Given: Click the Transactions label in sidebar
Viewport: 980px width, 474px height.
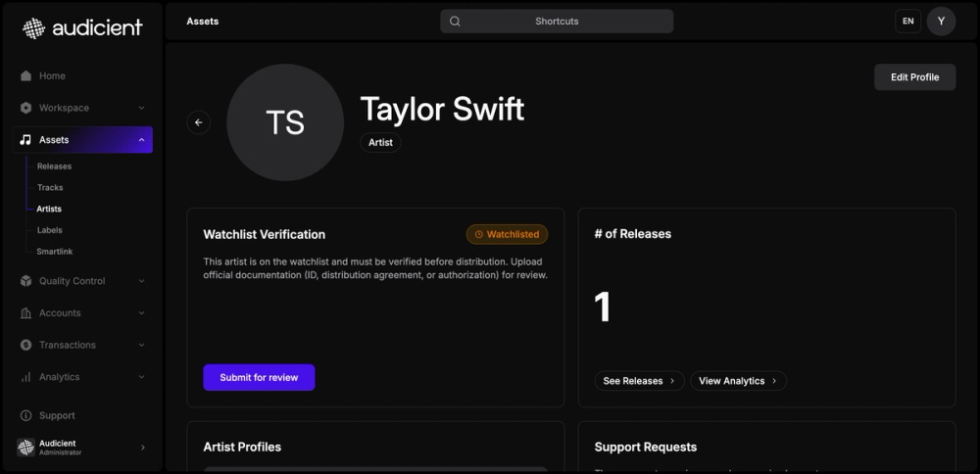Looking at the screenshot, I should pyautogui.click(x=68, y=345).
